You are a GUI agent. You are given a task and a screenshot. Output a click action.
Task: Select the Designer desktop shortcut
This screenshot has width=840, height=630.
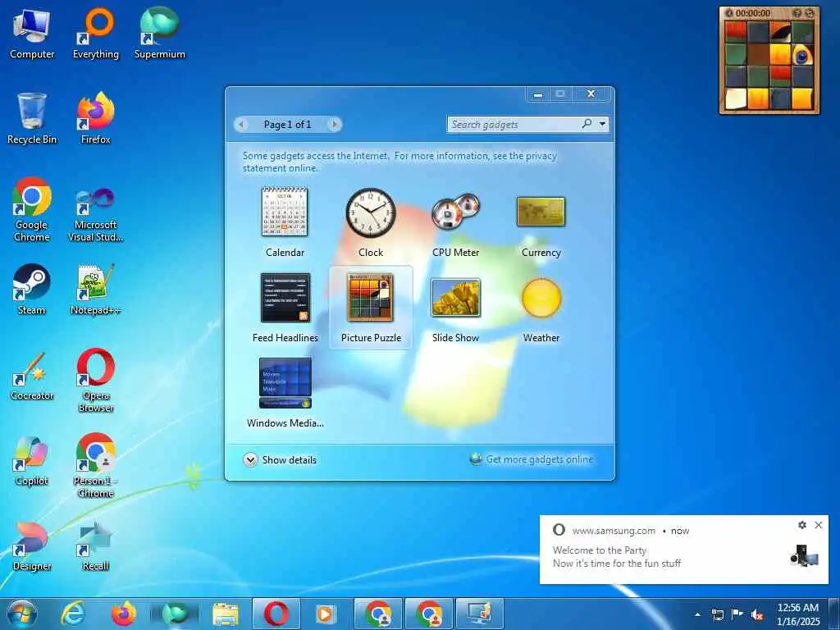[x=32, y=546]
